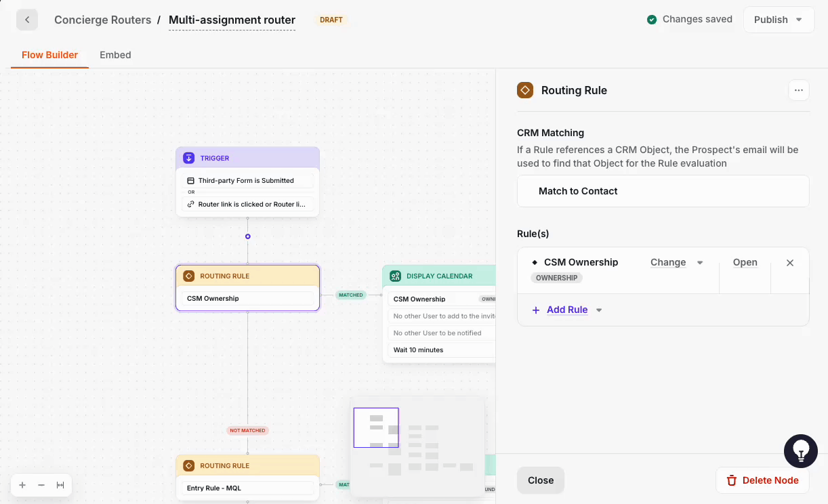Click the Display Calendar node icon
The image size is (828, 504).
[395, 276]
